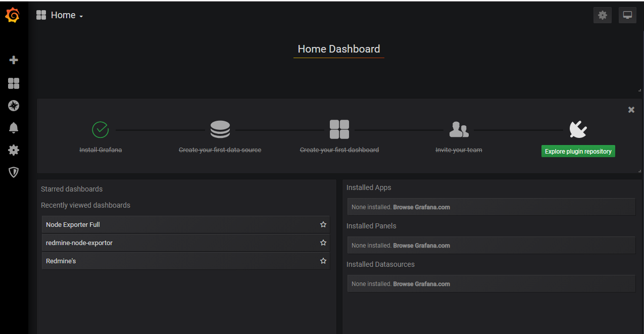Open dashboard settings gear at top right

603,15
